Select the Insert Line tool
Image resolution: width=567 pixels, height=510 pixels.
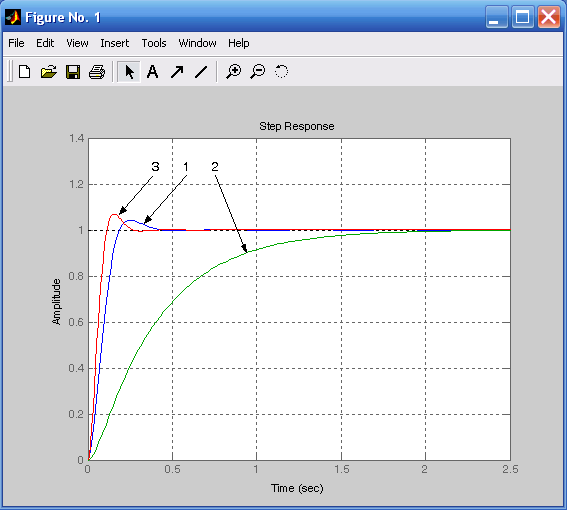pyautogui.click(x=201, y=72)
